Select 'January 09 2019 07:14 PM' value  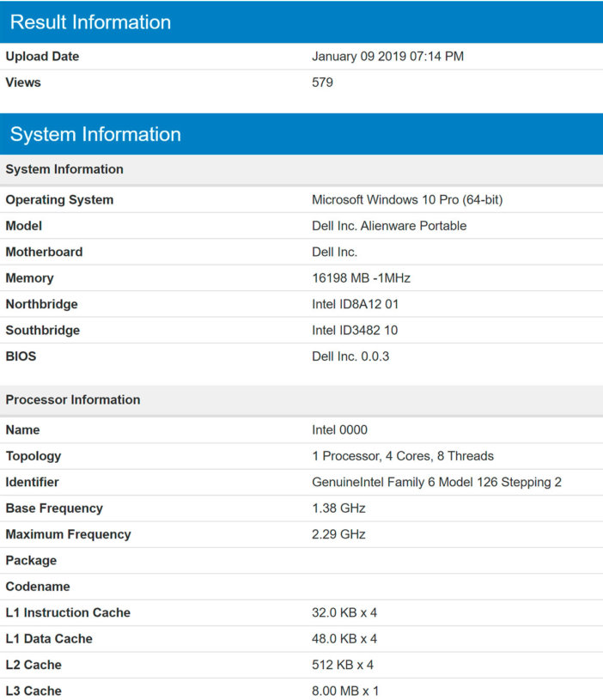[387, 56]
